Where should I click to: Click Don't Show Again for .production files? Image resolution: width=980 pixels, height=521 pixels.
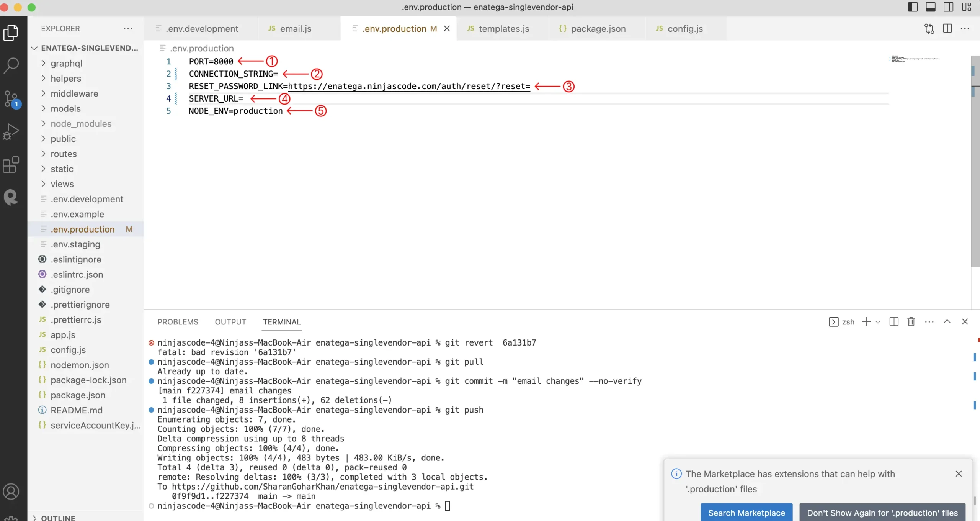[x=882, y=513]
